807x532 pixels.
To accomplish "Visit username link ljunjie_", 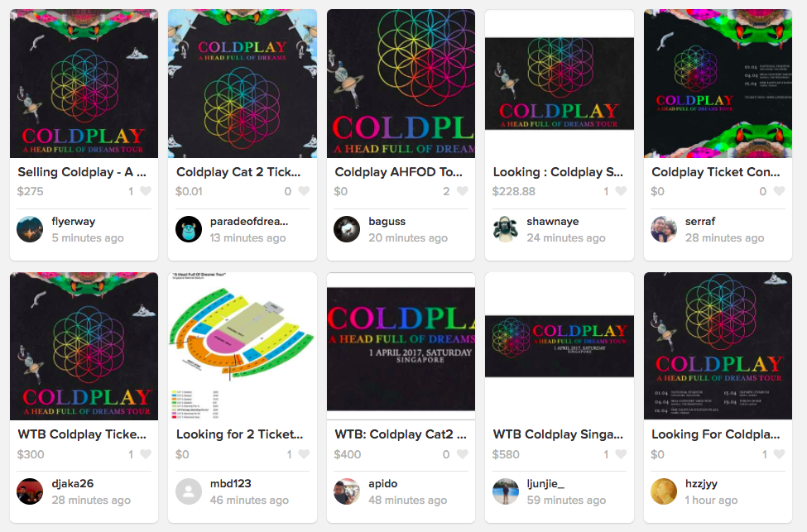I will pyautogui.click(x=545, y=484).
